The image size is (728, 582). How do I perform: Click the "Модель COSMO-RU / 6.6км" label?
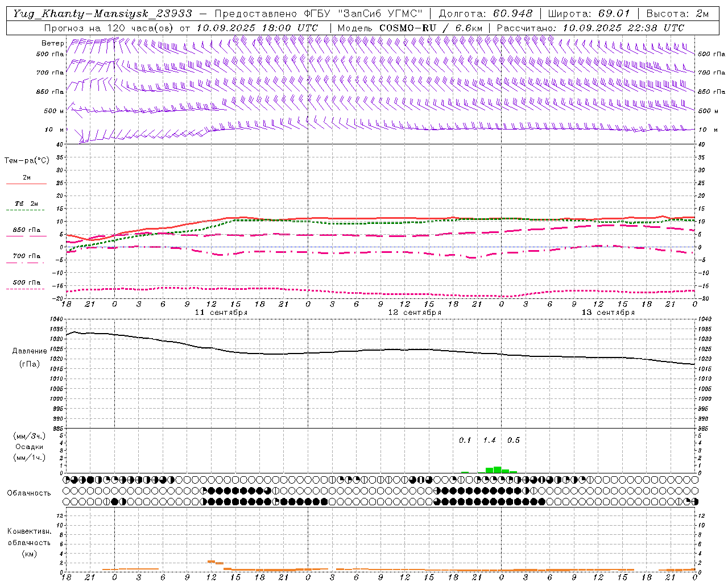coord(410,28)
